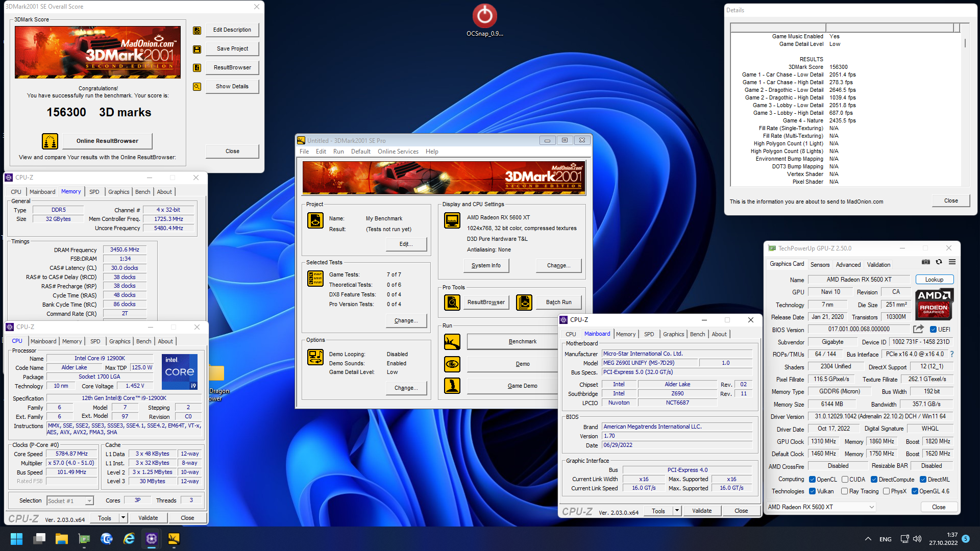Click the Game Demo joystick icon
980x551 pixels.
[452, 386]
